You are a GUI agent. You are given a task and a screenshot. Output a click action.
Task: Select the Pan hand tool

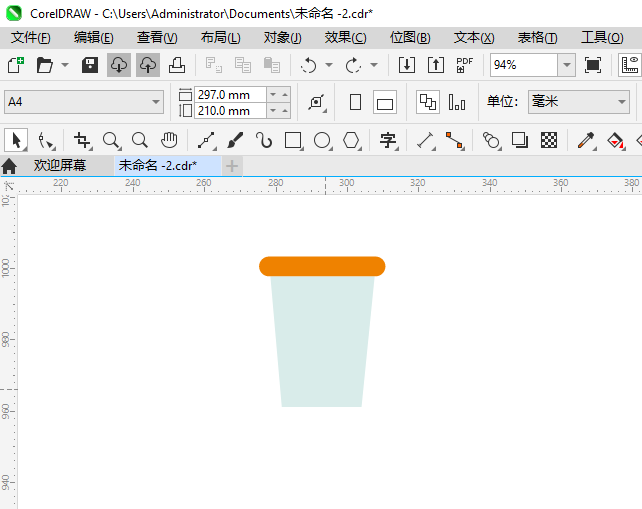(169, 140)
